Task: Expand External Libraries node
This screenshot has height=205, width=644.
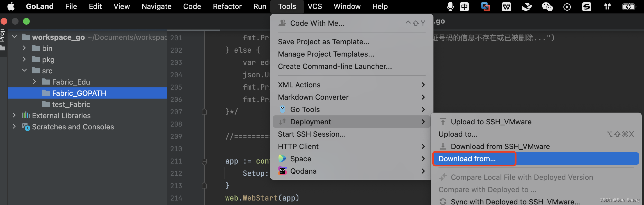Action: click(14, 115)
